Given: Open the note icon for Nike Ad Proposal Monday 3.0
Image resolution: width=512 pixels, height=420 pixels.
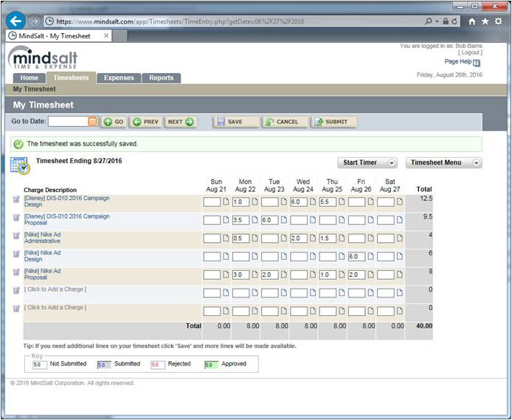Looking at the screenshot, I should [x=255, y=275].
